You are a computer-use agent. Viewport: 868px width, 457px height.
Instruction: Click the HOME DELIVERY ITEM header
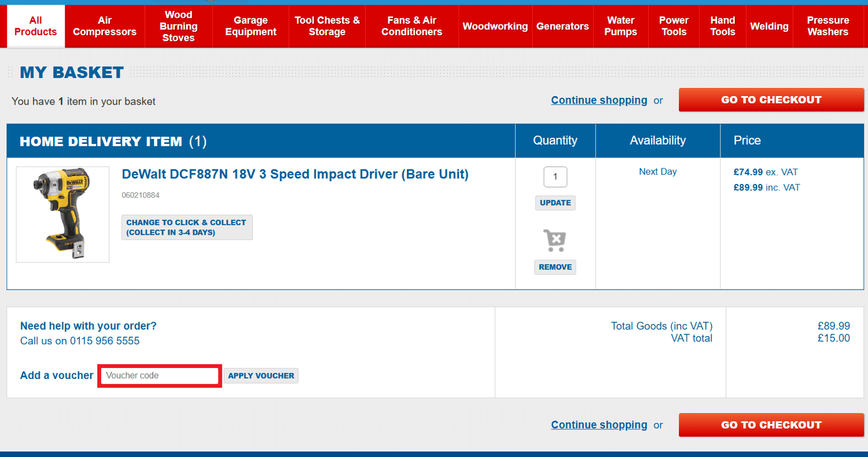[x=101, y=141]
